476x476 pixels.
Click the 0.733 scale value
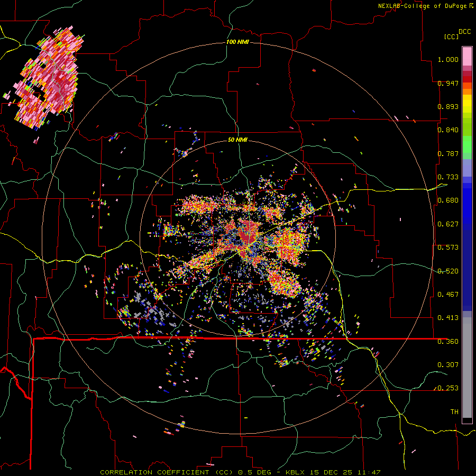tap(448, 177)
